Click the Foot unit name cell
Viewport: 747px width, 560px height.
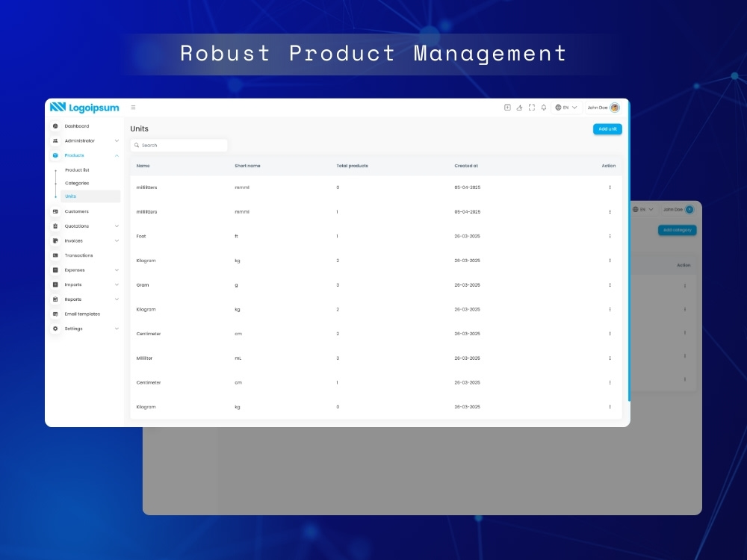tap(141, 236)
